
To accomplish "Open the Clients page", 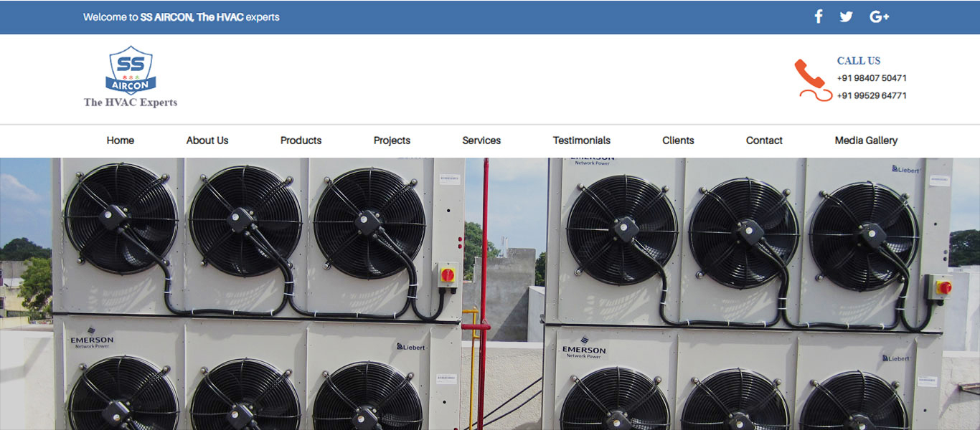I will pyautogui.click(x=678, y=140).
